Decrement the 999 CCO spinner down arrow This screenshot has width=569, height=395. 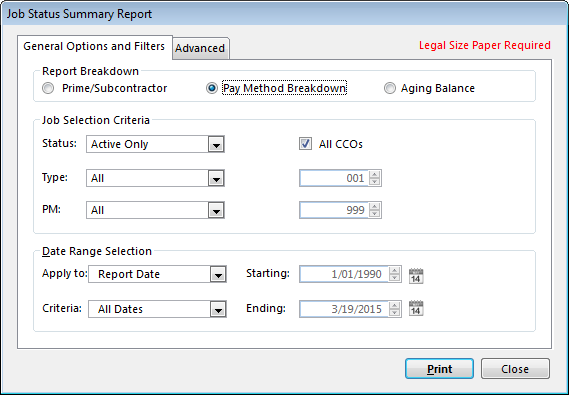click(374, 214)
